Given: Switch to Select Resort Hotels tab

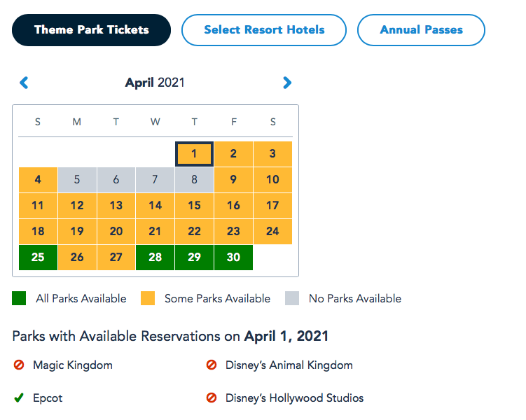Looking at the screenshot, I should pos(264,30).
